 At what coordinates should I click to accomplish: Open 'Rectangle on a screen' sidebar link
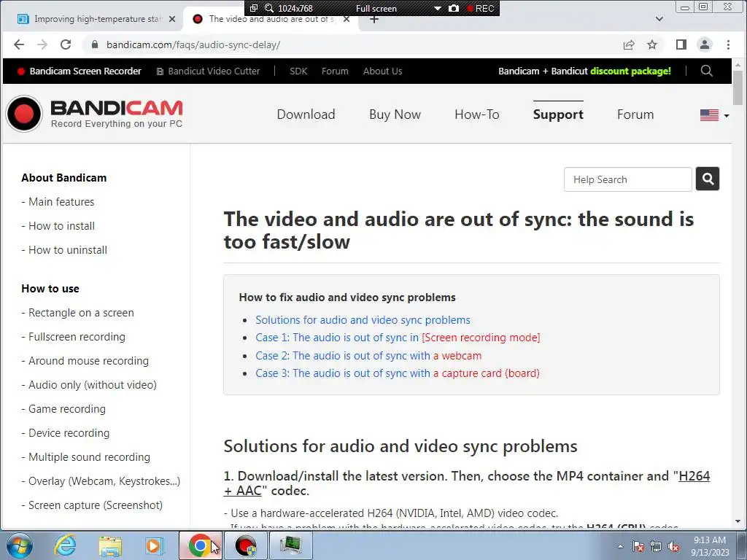(81, 313)
